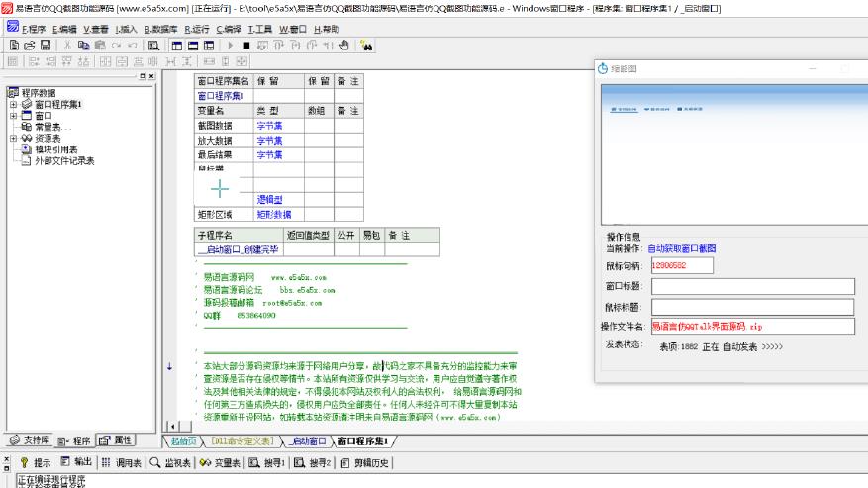
Task: Expand the 窗口 tree node
Action: (x=13, y=116)
